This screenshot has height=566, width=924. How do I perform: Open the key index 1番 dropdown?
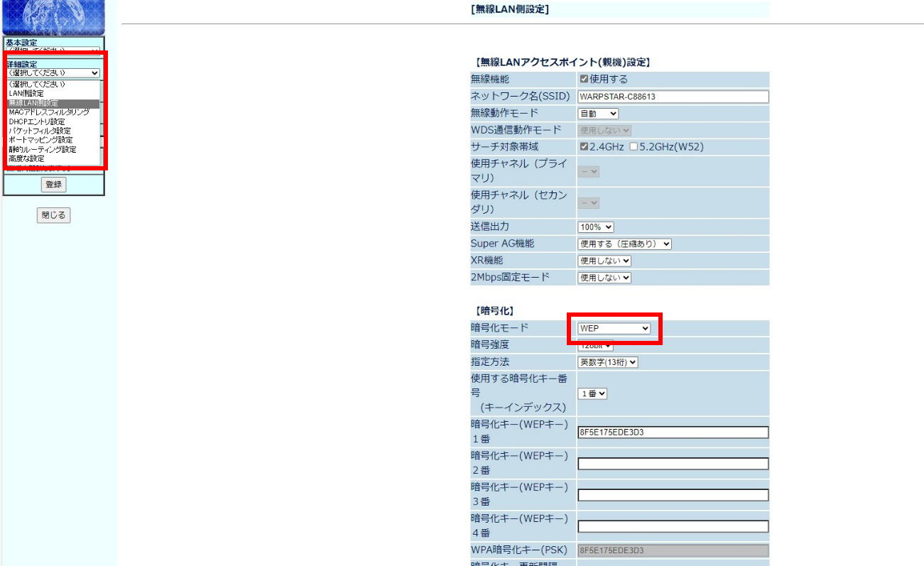[x=592, y=393]
